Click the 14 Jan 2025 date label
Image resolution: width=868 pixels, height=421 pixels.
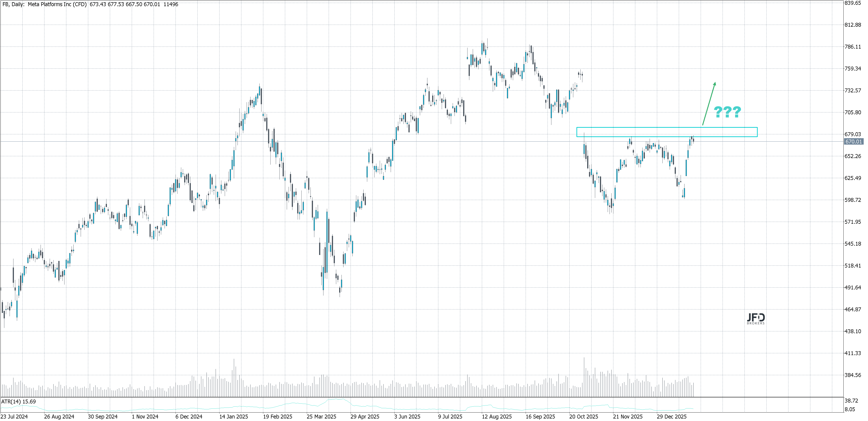coord(233,417)
